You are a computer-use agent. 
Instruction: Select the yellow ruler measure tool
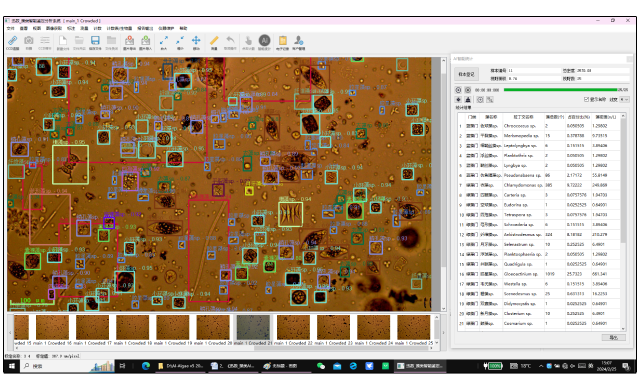coord(214,40)
